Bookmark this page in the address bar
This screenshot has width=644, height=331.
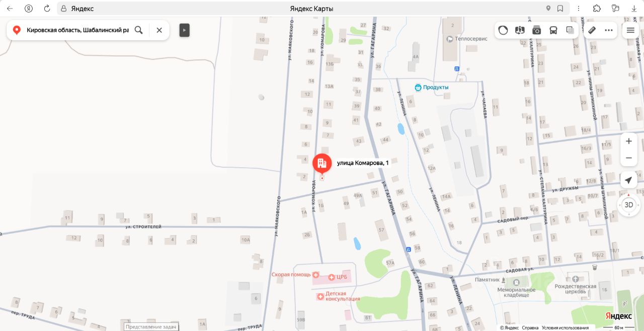tap(560, 9)
